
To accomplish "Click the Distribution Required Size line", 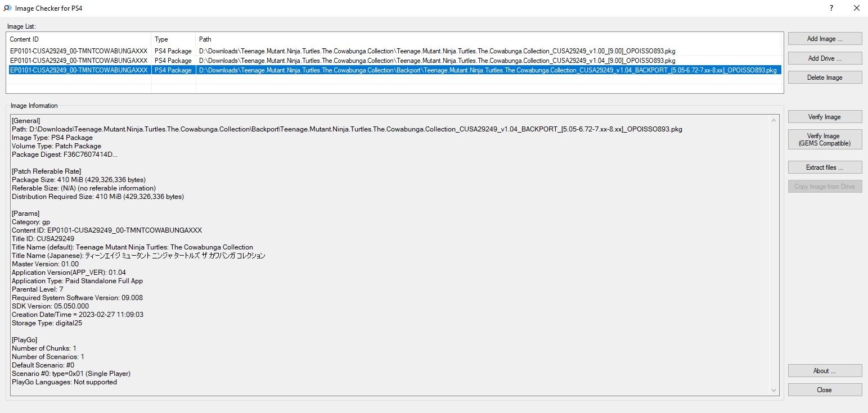I will [98, 196].
